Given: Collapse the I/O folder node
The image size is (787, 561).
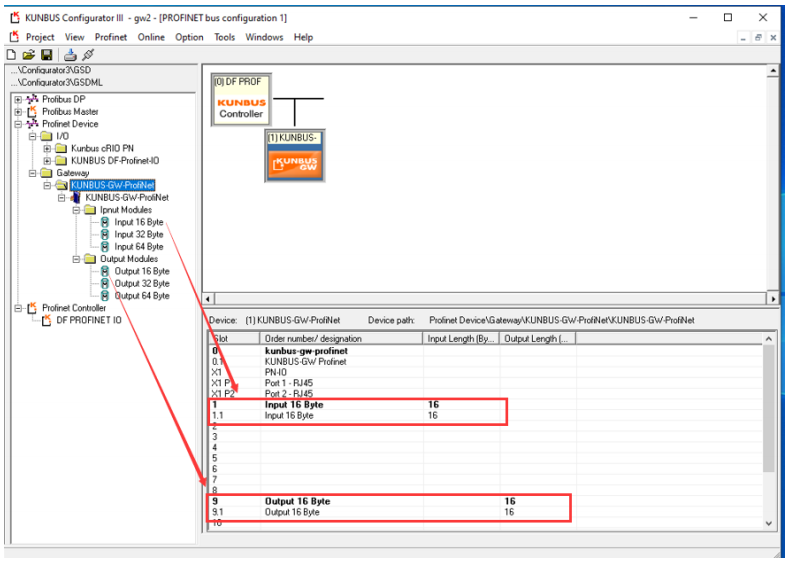Looking at the screenshot, I should click(33, 136).
